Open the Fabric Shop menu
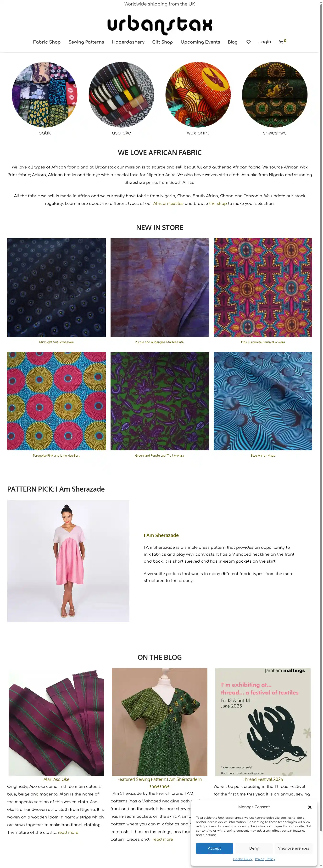This screenshot has width=323, height=868. click(47, 42)
